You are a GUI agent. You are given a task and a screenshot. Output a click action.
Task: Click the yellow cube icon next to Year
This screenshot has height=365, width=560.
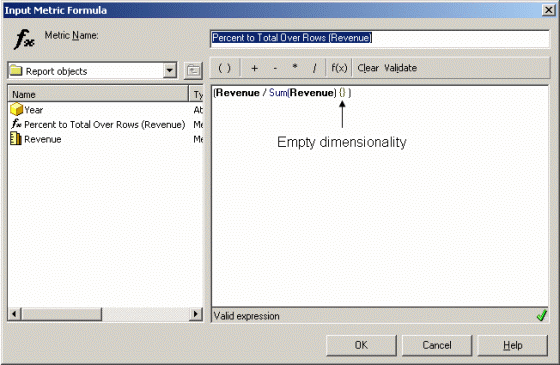[x=16, y=110]
